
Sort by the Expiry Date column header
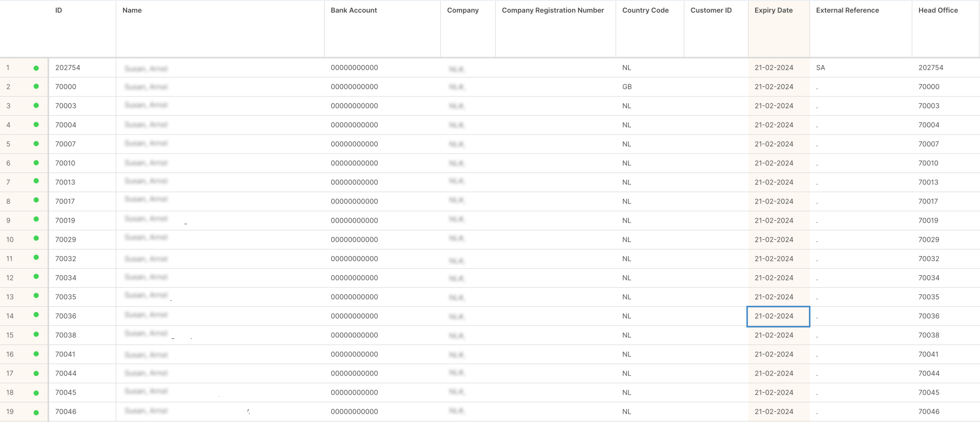[773, 10]
